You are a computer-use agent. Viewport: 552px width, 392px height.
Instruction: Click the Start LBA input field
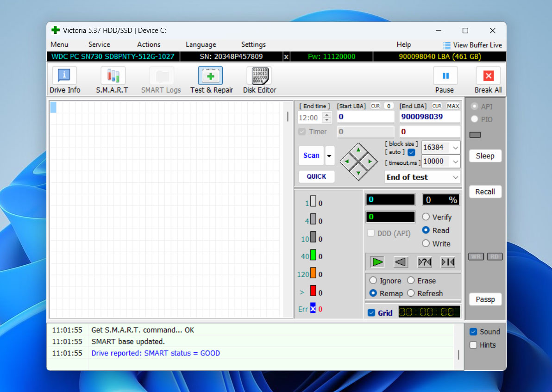coord(366,117)
